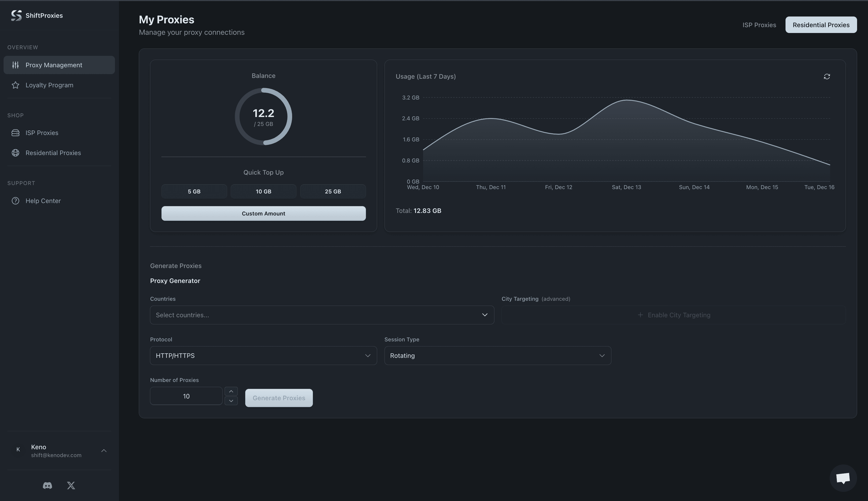Select the Proxy Management sliders icon
Image resolution: width=868 pixels, height=501 pixels.
coord(15,65)
